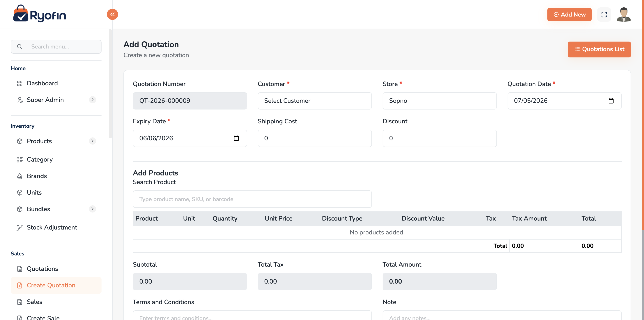Click the sidebar vertical scrollbar
The width and height of the screenshot is (644, 320).
click(110, 84)
